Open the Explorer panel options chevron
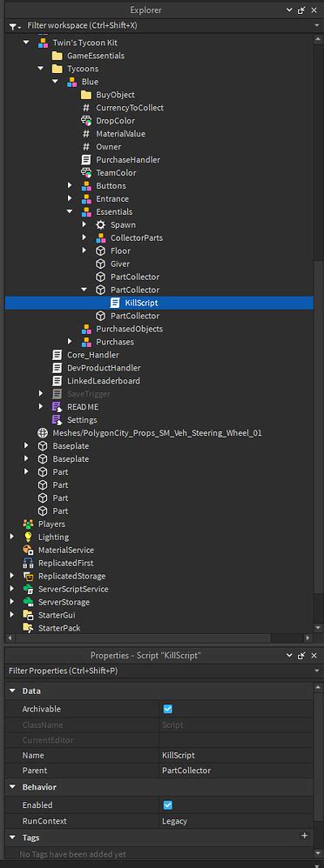 (290, 10)
